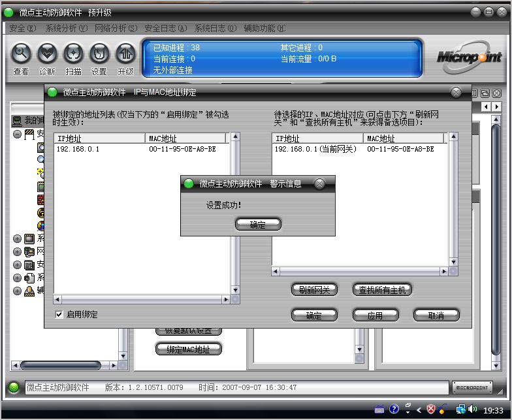Click the 取消 button

[x=436, y=315]
